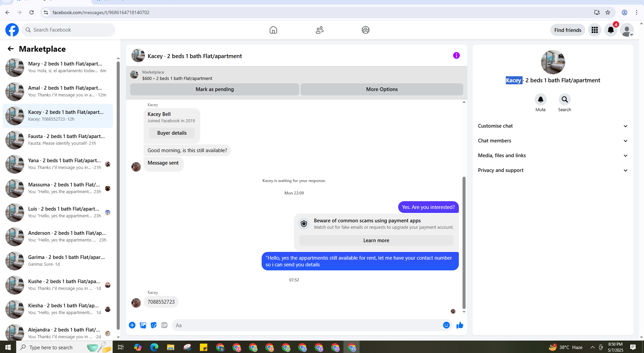Open Fausta's conversation in the list
The width and height of the screenshot is (644, 353).
(x=58, y=140)
